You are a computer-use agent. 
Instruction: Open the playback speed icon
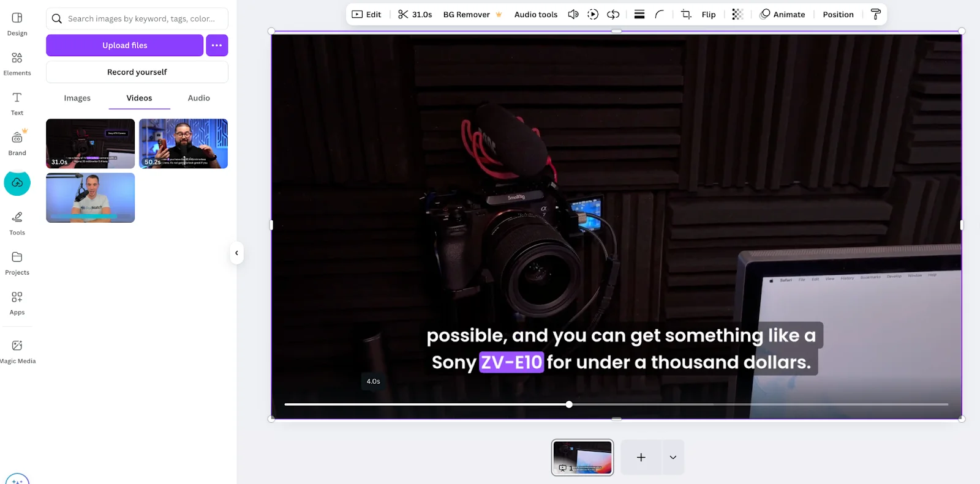point(593,14)
